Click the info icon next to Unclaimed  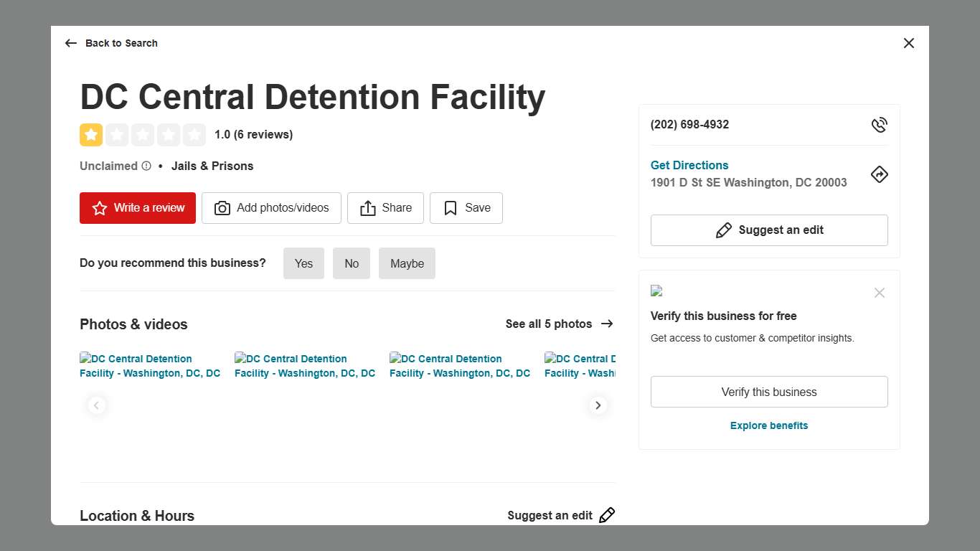[x=147, y=166]
